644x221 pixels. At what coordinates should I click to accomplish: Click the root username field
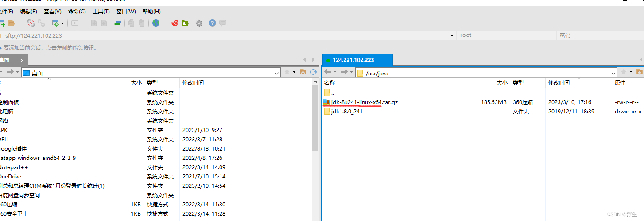tap(507, 35)
